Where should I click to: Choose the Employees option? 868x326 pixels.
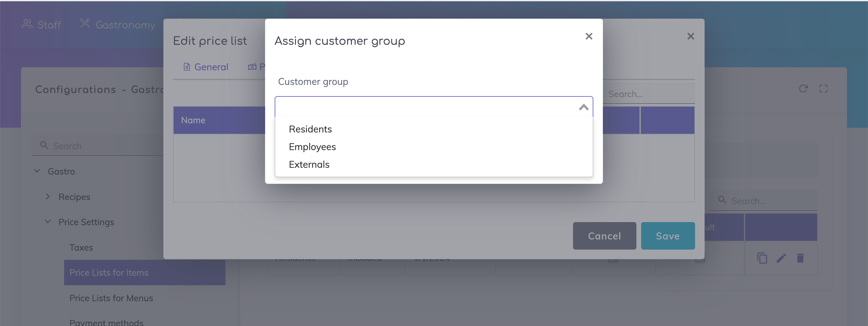312,147
